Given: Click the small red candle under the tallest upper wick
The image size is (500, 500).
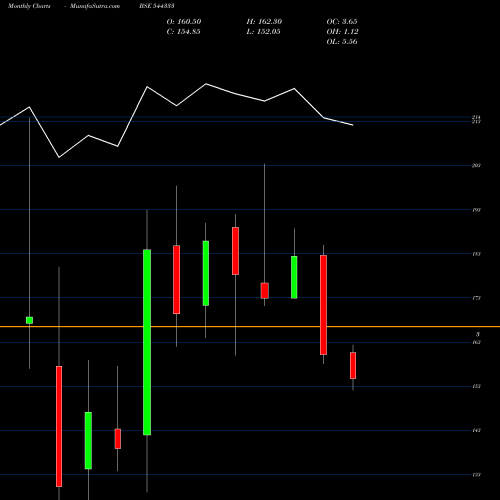Looking at the screenshot, I should pos(265,291).
